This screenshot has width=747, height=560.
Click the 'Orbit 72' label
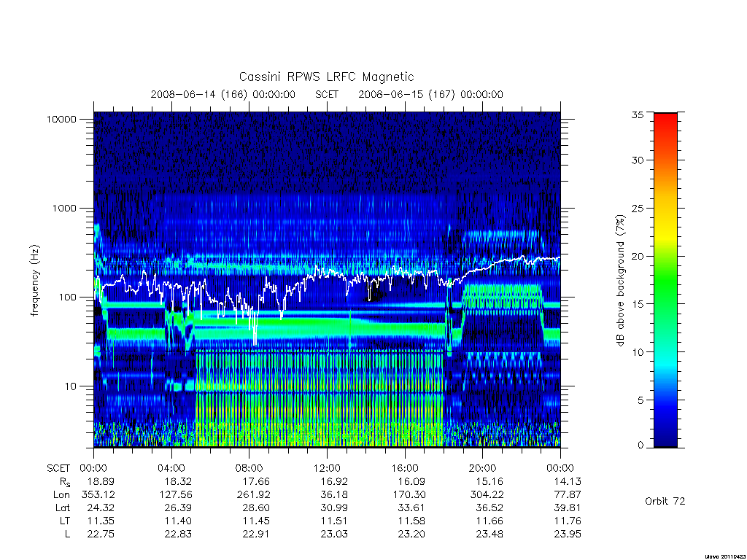pyautogui.click(x=665, y=501)
